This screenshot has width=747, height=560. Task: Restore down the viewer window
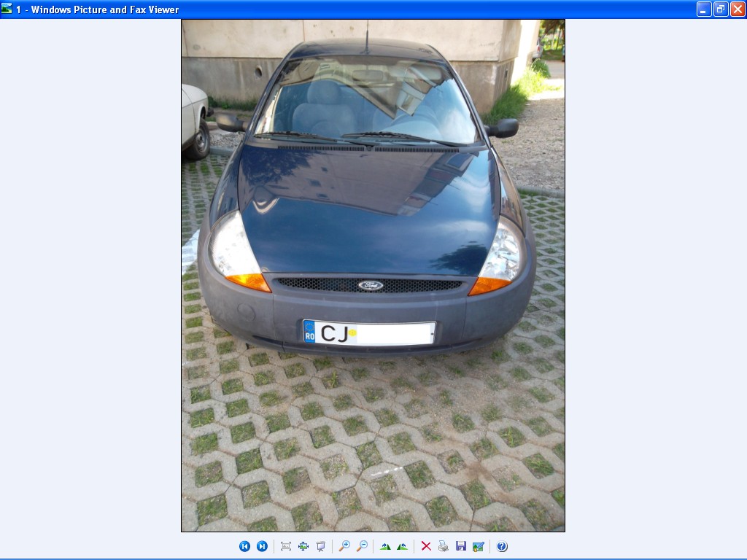point(721,9)
